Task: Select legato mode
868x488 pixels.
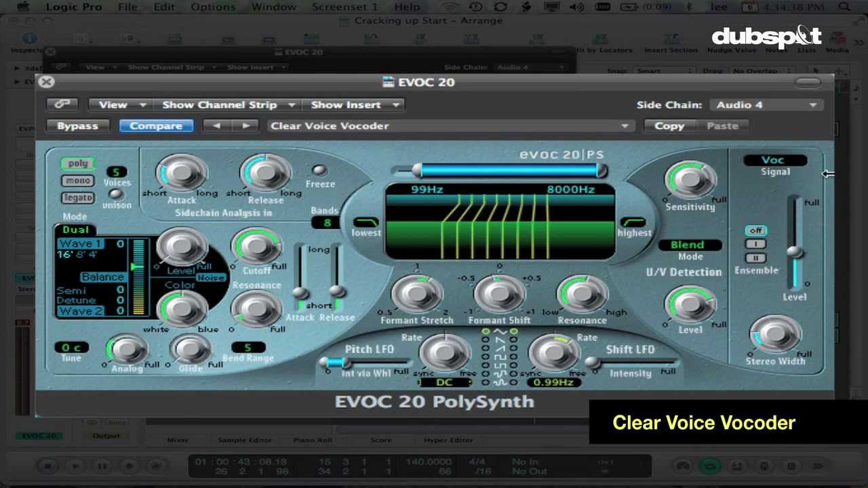Action: tap(78, 198)
